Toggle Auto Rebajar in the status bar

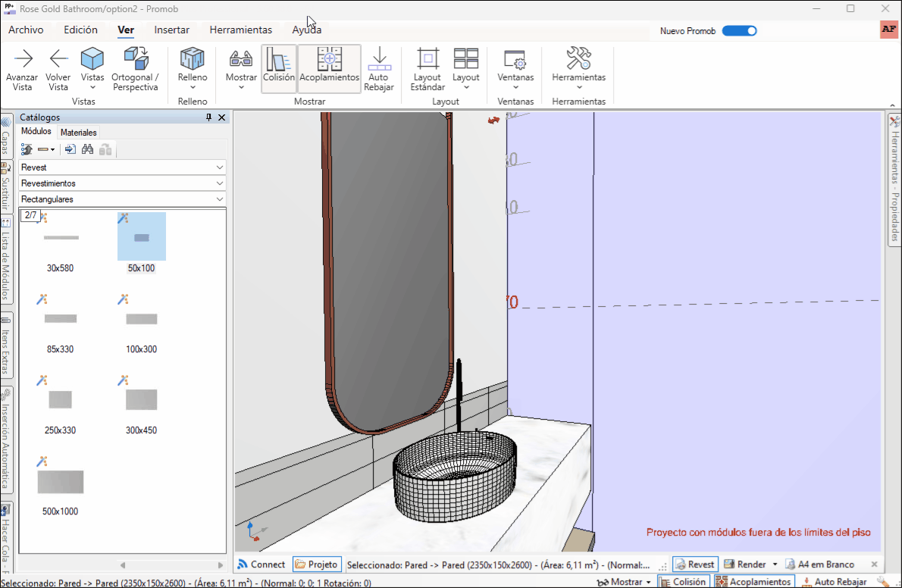click(834, 582)
